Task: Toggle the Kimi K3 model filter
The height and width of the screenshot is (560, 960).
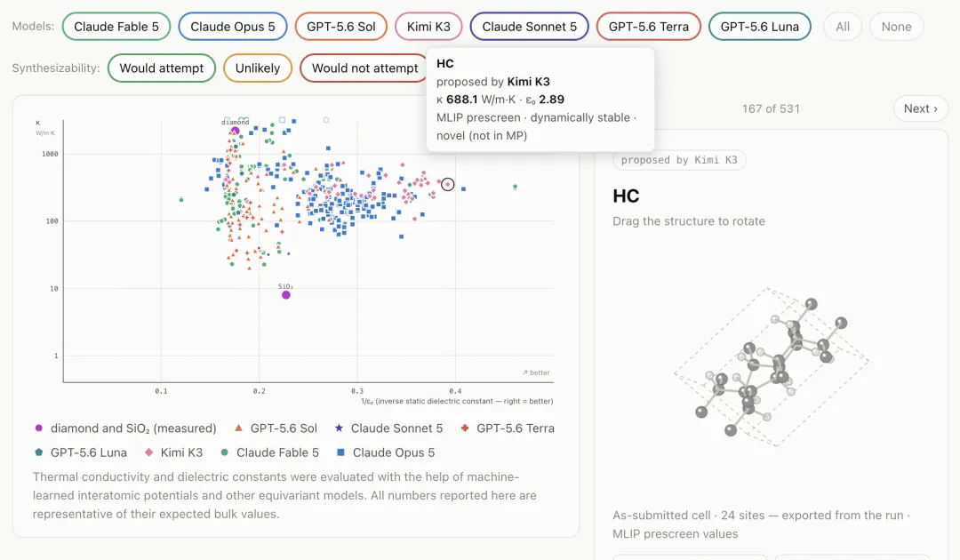Action: 428,27
